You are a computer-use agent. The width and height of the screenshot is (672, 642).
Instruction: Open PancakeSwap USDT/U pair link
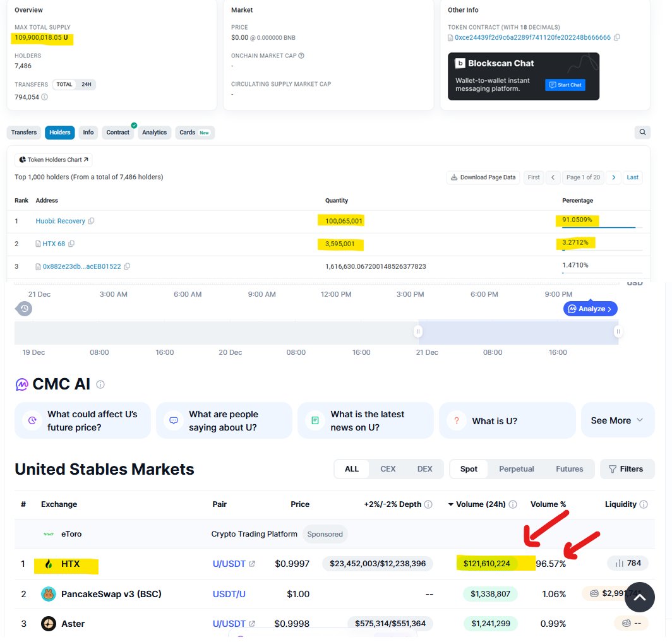point(229,594)
